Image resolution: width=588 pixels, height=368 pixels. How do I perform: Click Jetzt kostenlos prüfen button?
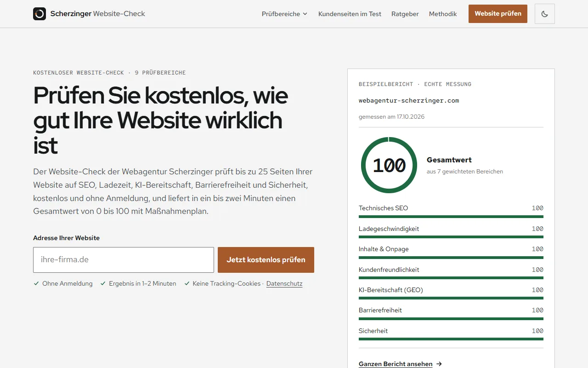266,260
